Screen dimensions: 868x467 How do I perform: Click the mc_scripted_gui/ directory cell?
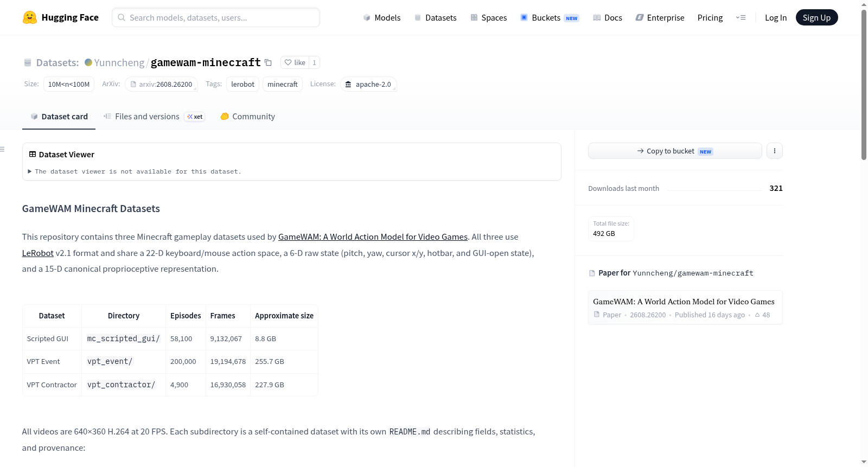[124, 338]
